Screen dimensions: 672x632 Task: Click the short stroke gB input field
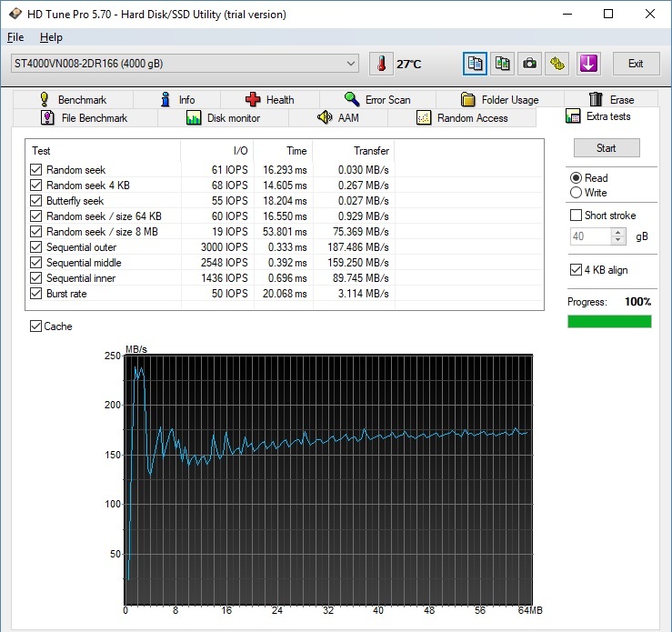(590, 236)
